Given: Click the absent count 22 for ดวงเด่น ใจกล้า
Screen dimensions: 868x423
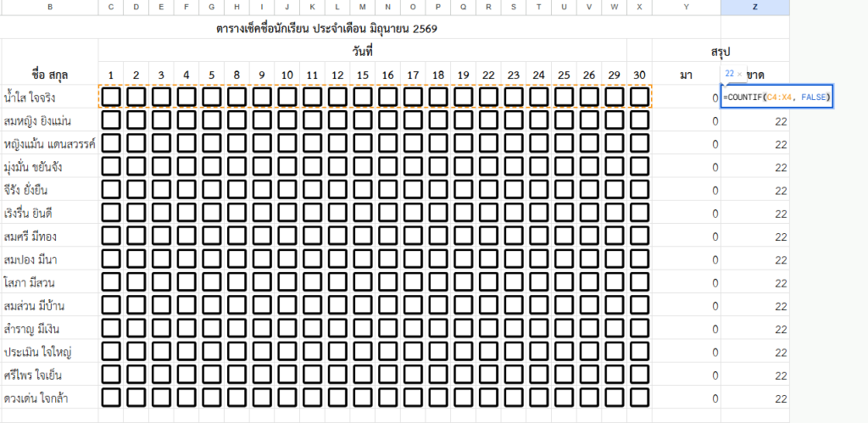Looking at the screenshot, I should point(755,399).
